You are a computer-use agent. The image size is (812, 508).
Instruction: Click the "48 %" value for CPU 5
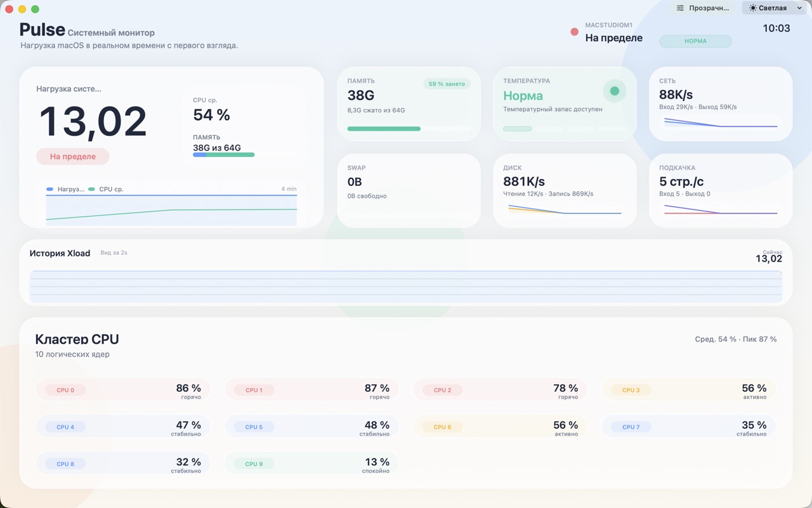377,425
